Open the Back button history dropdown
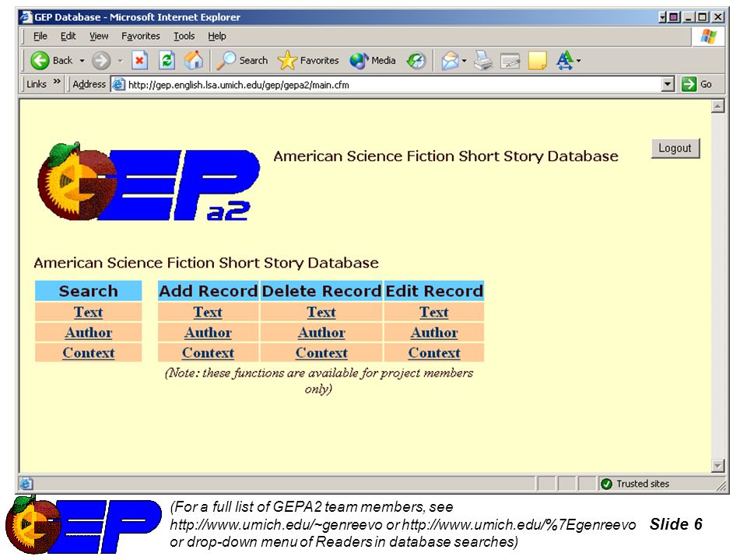The image size is (747, 560). point(82,61)
